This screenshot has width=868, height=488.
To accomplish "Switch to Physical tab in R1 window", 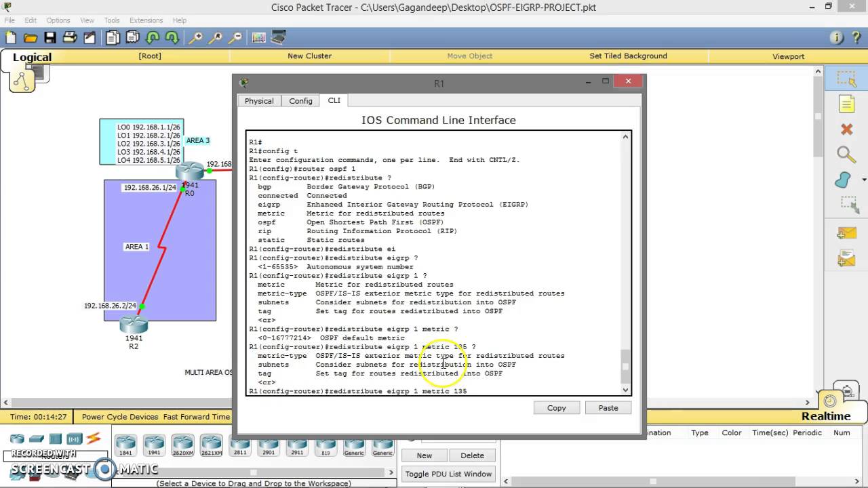I will pos(259,101).
